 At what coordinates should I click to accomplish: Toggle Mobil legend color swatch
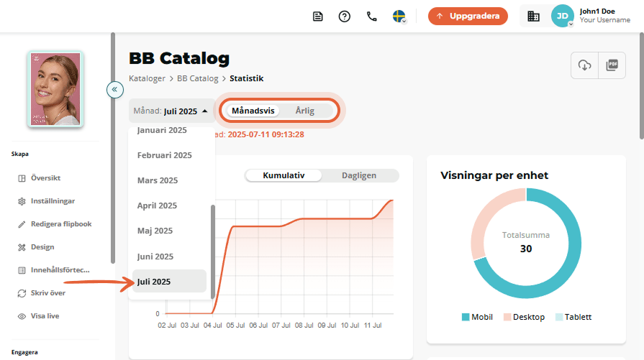466,317
